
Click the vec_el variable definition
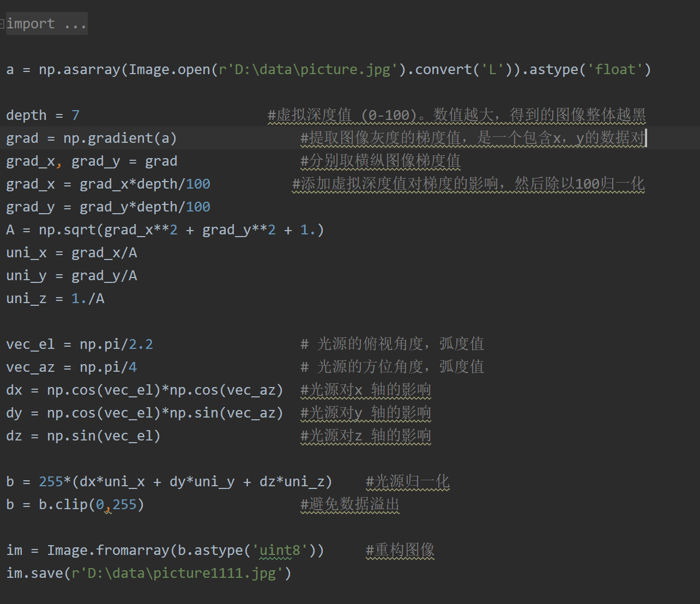(31, 344)
